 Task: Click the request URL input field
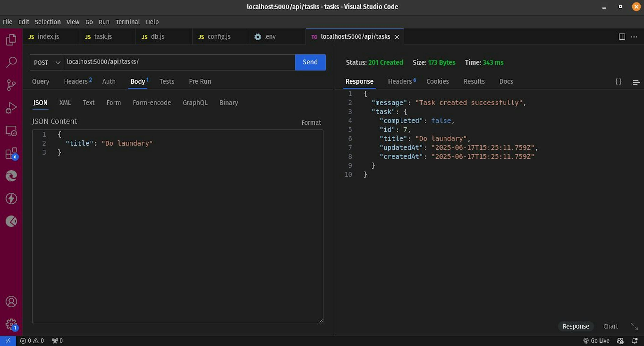(179, 62)
